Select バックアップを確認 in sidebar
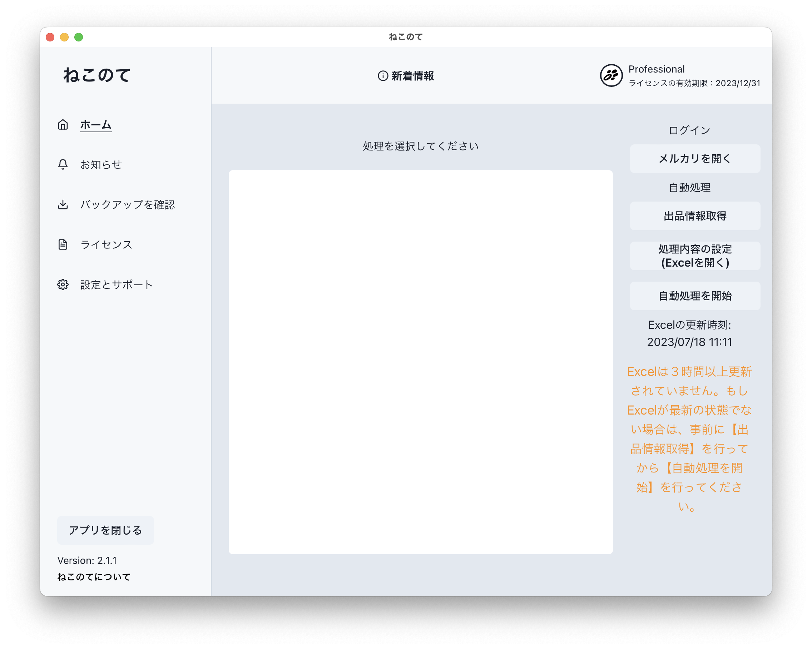The image size is (812, 649). pyautogui.click(x=128, y=204)
